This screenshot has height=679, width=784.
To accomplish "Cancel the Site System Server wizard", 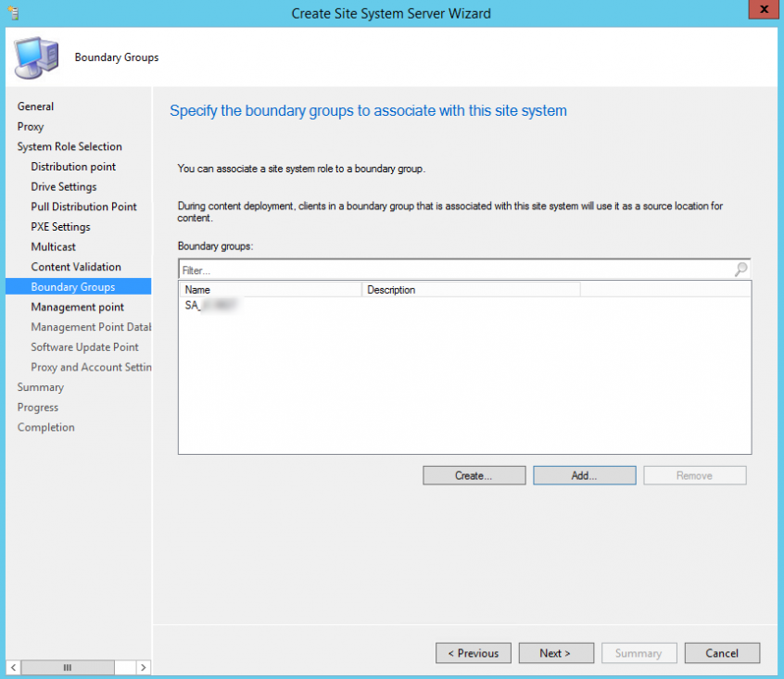I will 722,652.
